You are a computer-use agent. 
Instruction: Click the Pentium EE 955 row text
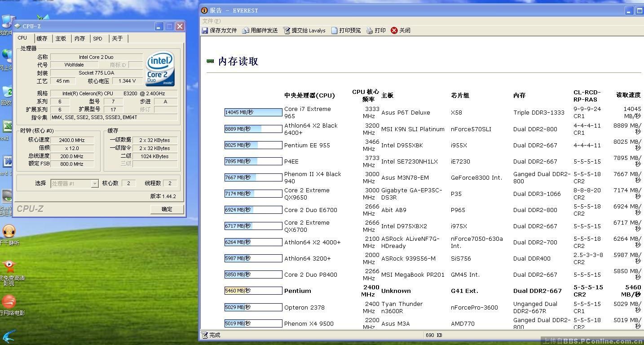pyautogui.click(x=307, y=145)
